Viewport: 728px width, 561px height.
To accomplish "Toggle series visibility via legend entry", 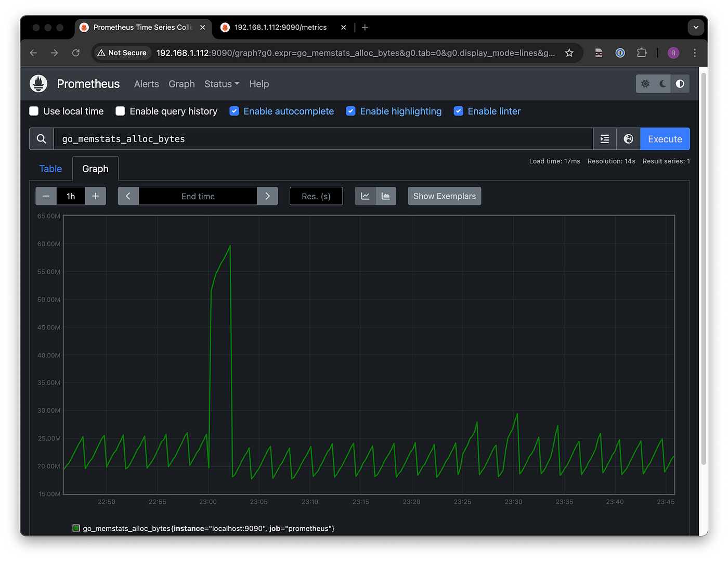I will coord(204,529).
